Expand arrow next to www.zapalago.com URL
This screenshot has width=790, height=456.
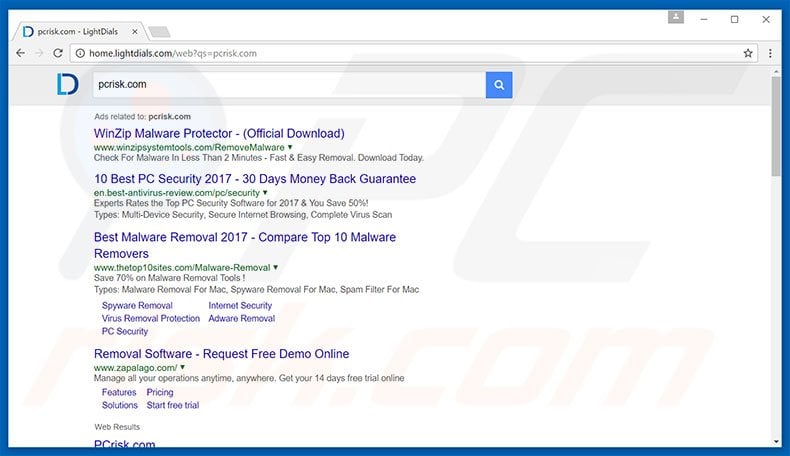tap(182, 367)
